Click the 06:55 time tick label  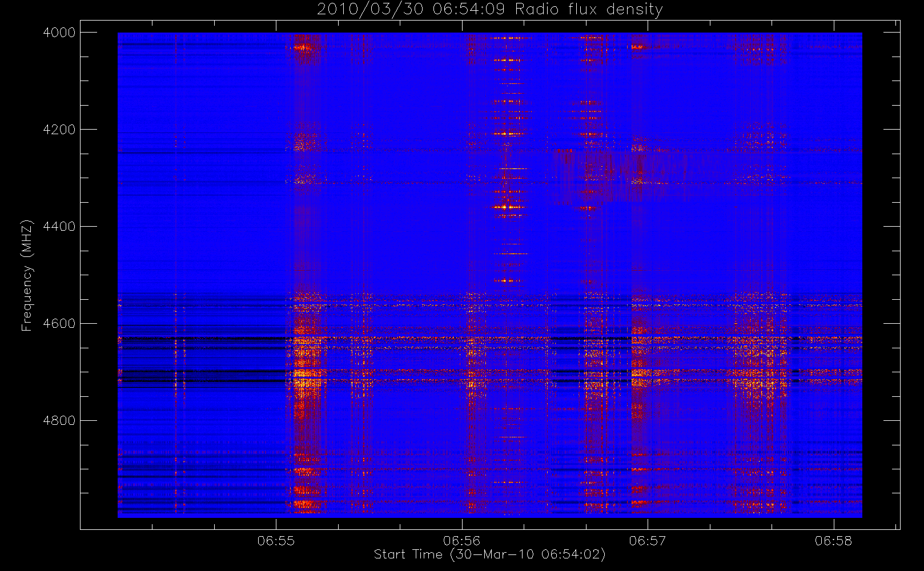[x=276, y=541]
